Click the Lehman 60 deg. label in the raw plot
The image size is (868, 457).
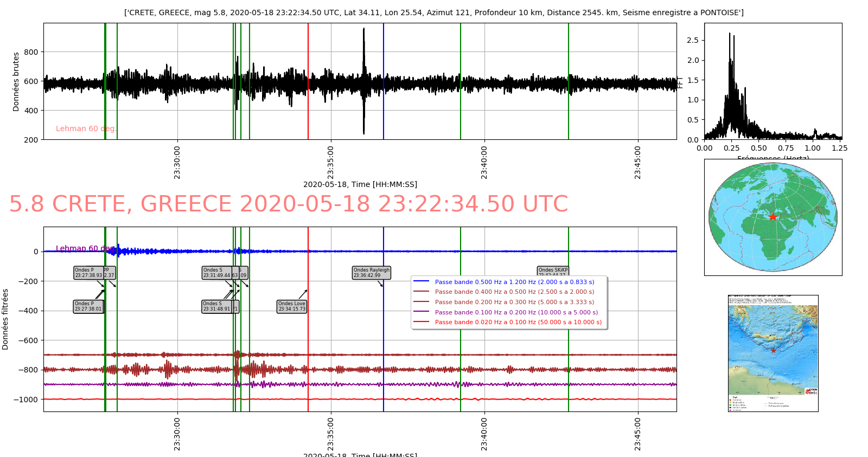coord(86,128)
